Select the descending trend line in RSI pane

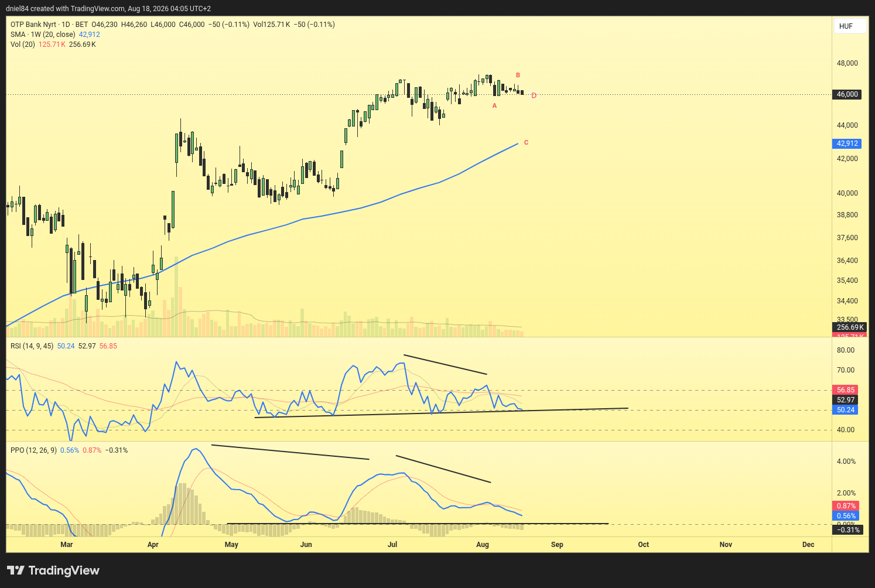click(x=445, y=364)
